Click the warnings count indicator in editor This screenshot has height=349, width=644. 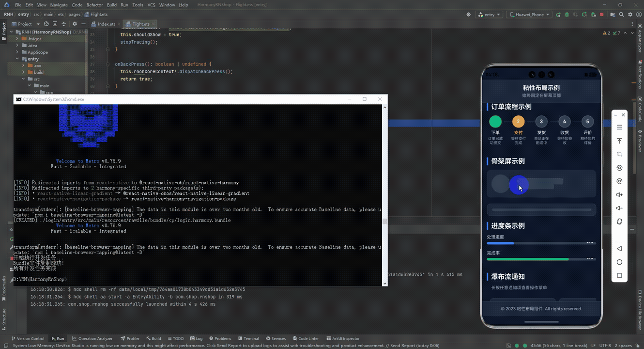[x=606, y=33]
